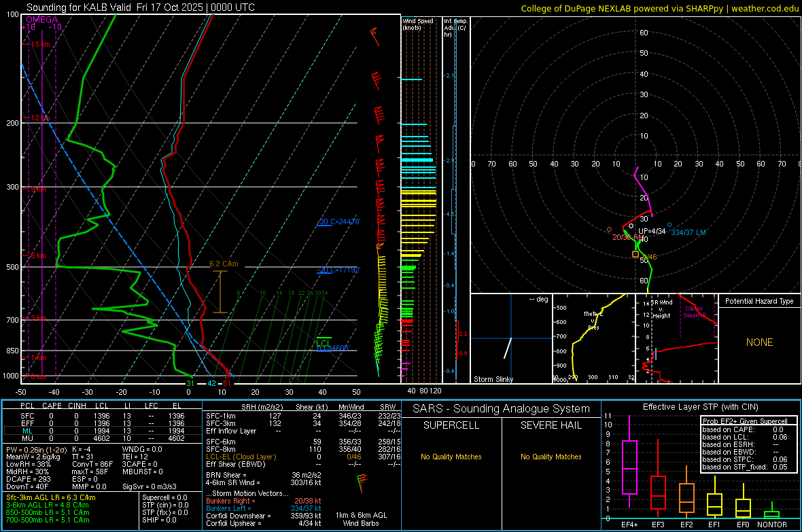The width and height of the screenshot is (802, 532).
Task: Click the '-20 C=17192' level label
Action: point(338,270)
